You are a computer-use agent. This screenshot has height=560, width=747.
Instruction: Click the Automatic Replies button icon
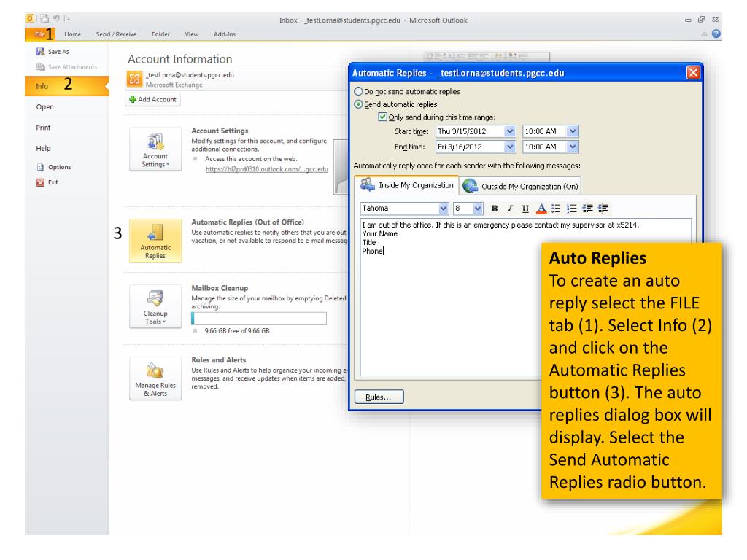(155, 241)
